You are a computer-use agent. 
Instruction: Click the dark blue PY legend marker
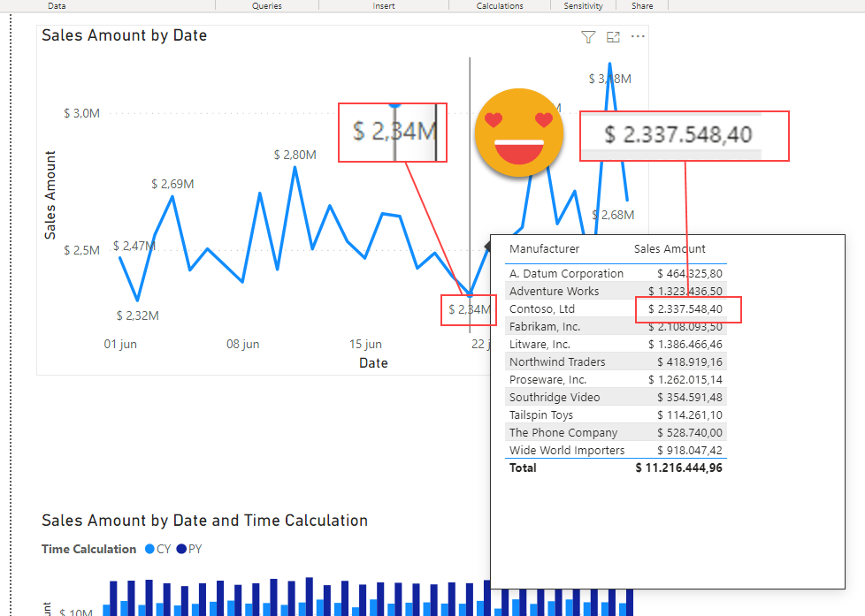[x=181, y=549]
